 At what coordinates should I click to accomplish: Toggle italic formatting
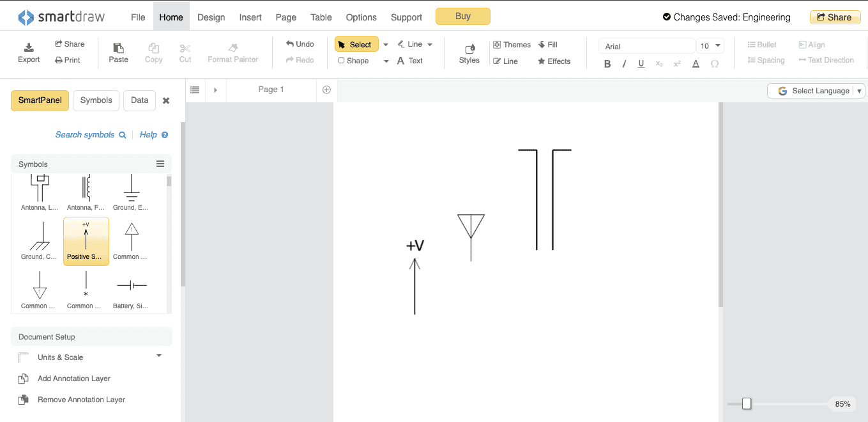coord(624,64)
